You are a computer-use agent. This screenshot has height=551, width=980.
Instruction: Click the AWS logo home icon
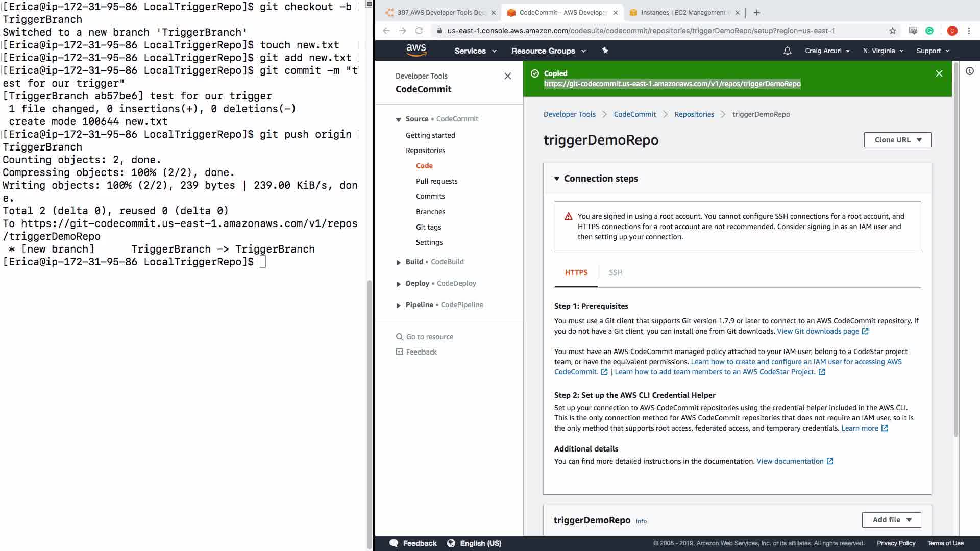(416, 50)
